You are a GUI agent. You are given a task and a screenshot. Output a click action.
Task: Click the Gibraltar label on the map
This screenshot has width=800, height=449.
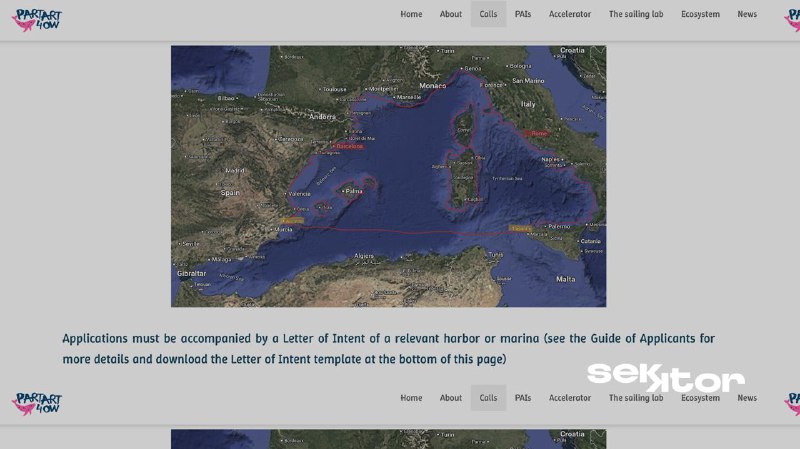click(191, 273)
